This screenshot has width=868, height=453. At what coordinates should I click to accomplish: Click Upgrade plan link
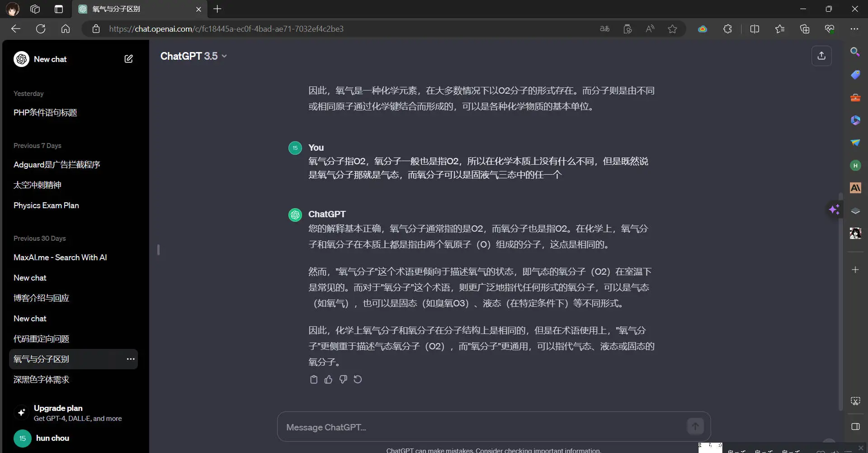[x=58, y=408]
